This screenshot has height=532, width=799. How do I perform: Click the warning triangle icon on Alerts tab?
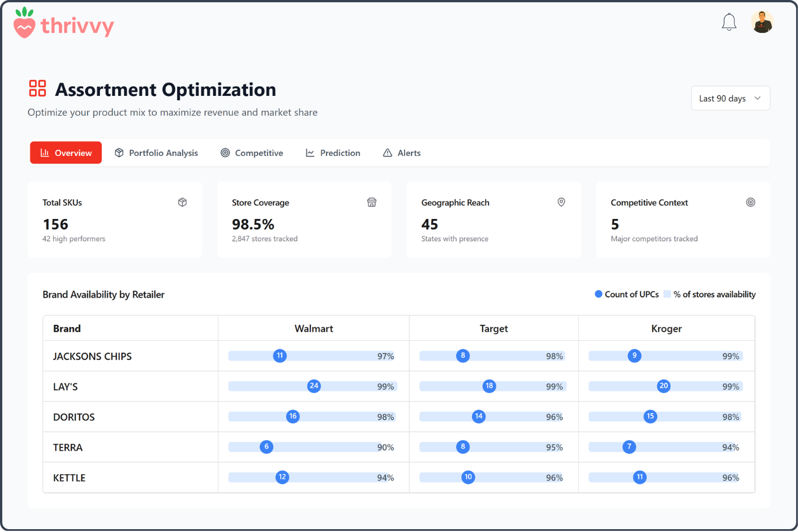[387, 153]
